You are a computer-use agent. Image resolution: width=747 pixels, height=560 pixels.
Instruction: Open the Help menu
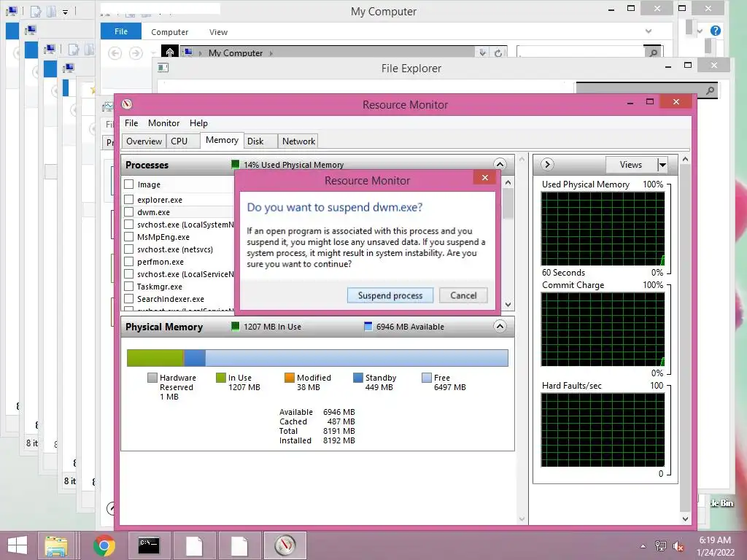click(x=198, y=122)
